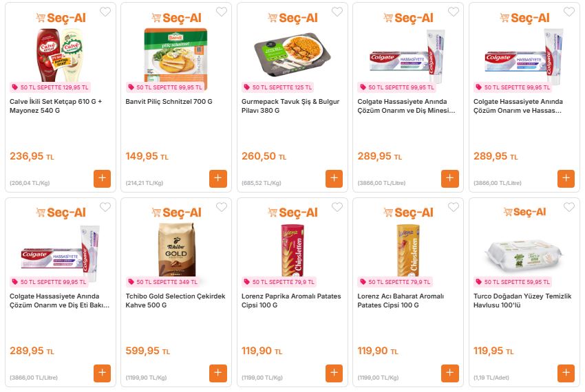
Task: Add Tchibo Gold Selection coffee to cart
Action: pyautogui.click(x=218, y=373)
